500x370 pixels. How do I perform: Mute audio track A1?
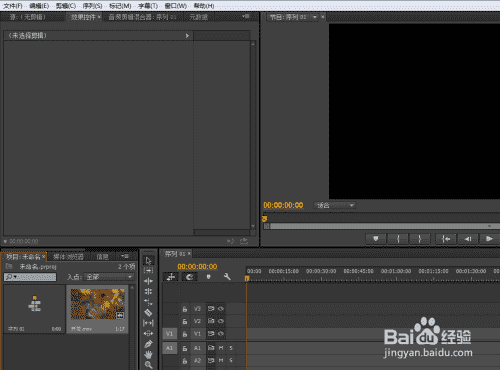click(x=221, y=348)
